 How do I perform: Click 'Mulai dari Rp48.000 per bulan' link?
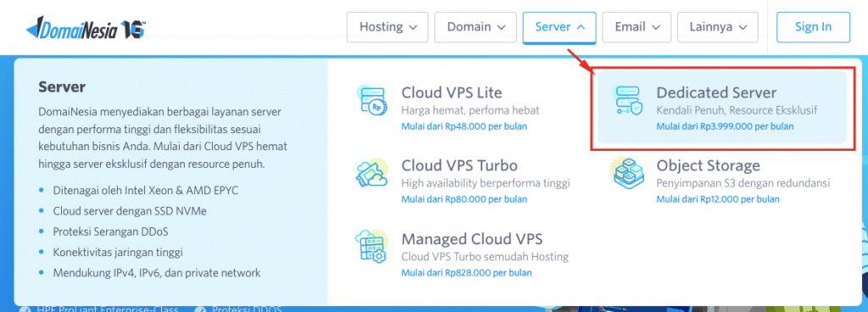464,126
